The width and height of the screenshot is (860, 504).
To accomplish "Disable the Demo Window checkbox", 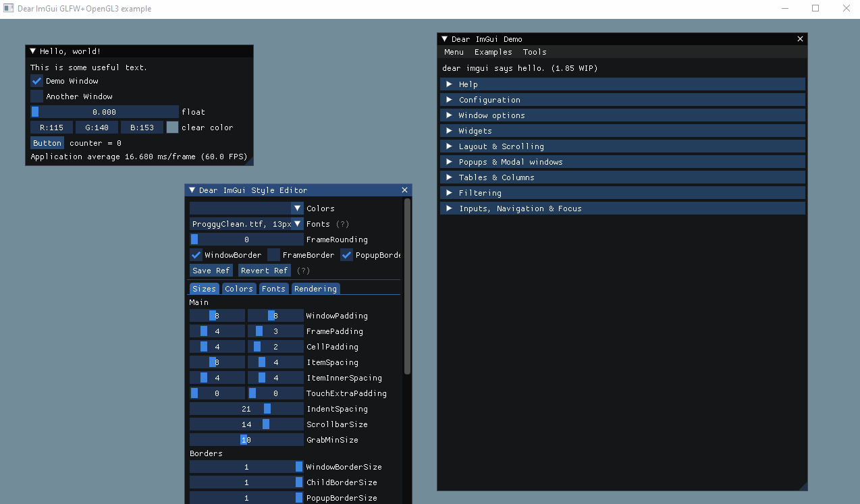I will tap(36, 80).
